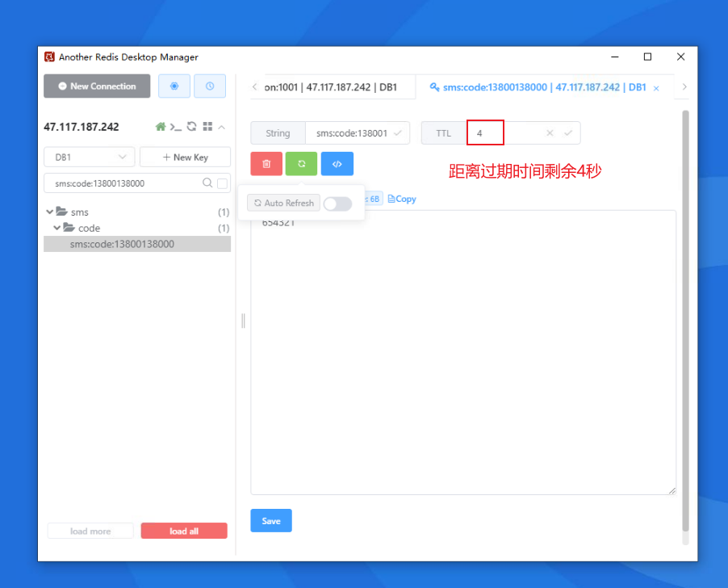Collapse the sms folder

[50, 212]
